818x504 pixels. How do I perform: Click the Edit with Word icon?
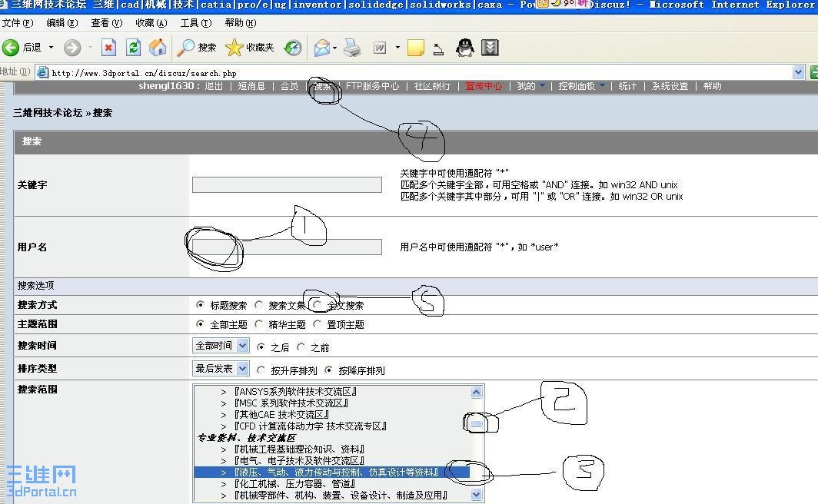click(x=380, y=48)
